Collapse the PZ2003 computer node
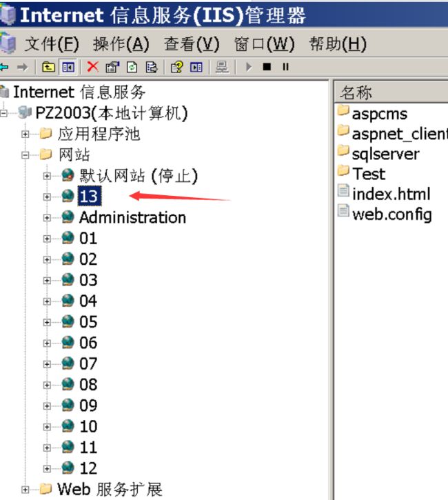The image size is (448, 500). tap(4, 113)
